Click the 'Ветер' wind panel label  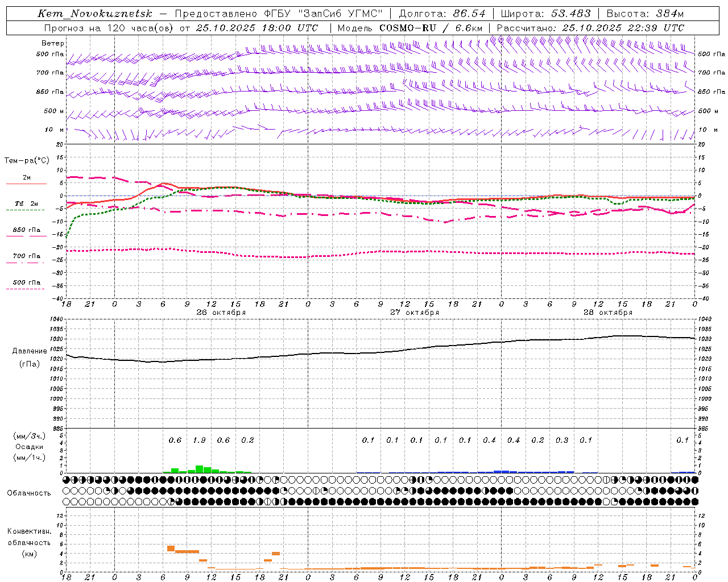click(x=52, y=43)
